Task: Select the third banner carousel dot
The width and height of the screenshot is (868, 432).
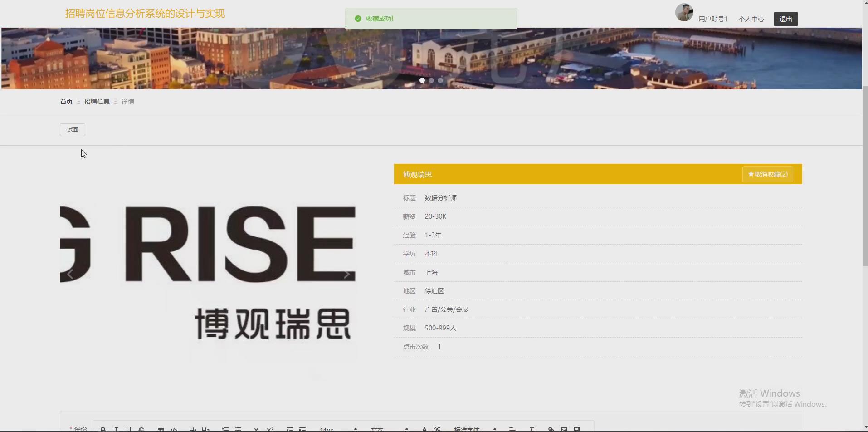Action: [x=440, y=80]
